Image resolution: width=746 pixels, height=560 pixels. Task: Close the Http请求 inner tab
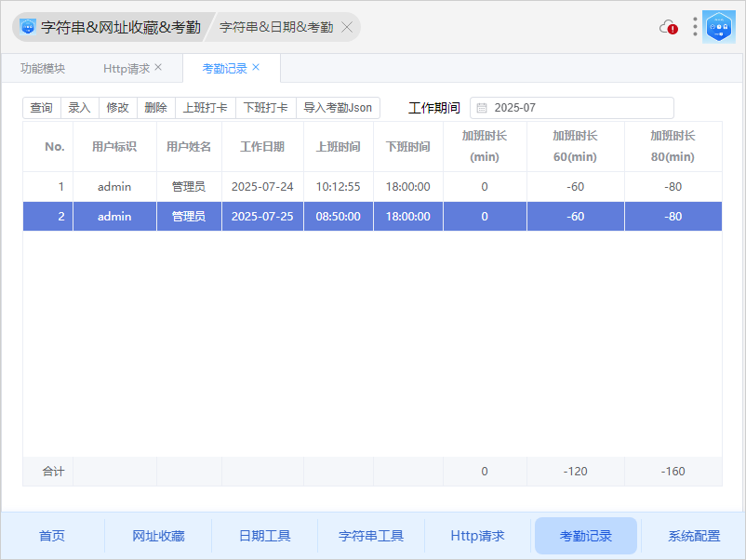pos(158,68)
